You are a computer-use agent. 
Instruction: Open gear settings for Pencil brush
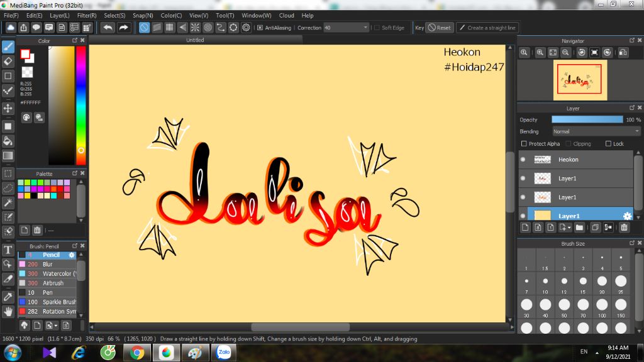72,255
